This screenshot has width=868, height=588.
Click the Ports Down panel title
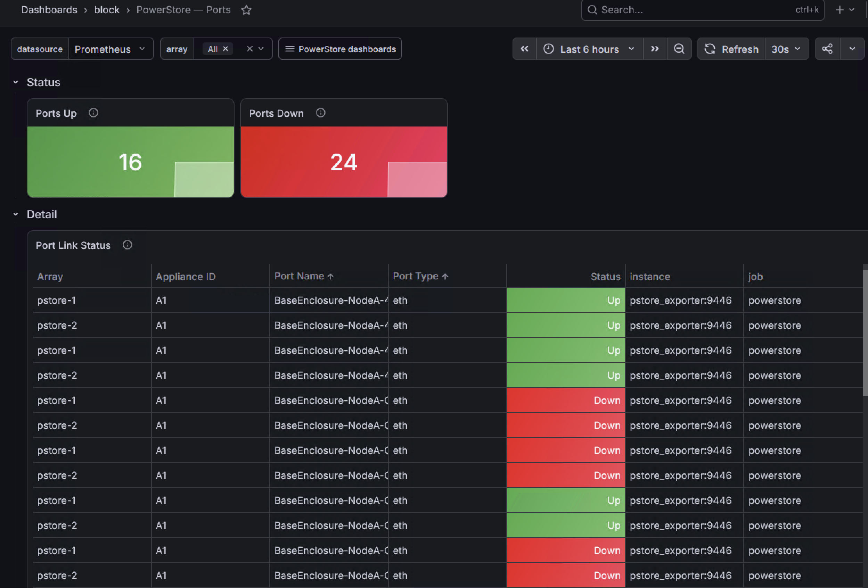click(x=276, y=113)
